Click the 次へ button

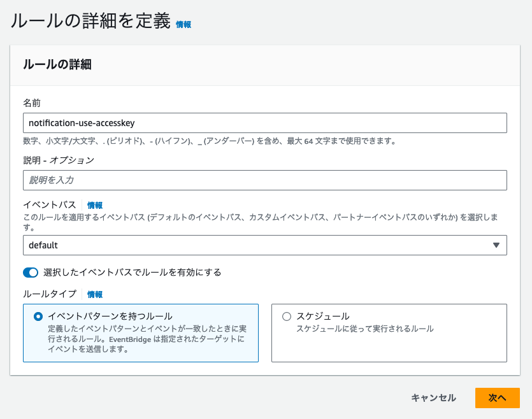[498, 397]
